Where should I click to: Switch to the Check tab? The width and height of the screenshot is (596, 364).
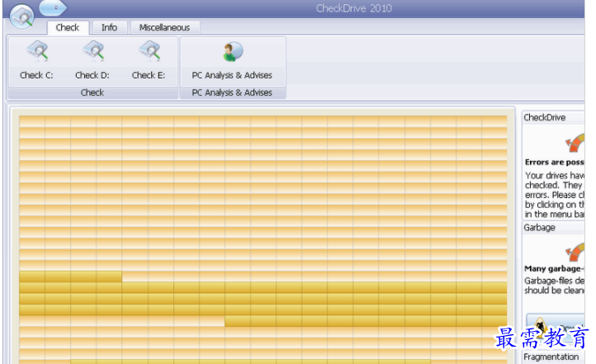point(68,28)
